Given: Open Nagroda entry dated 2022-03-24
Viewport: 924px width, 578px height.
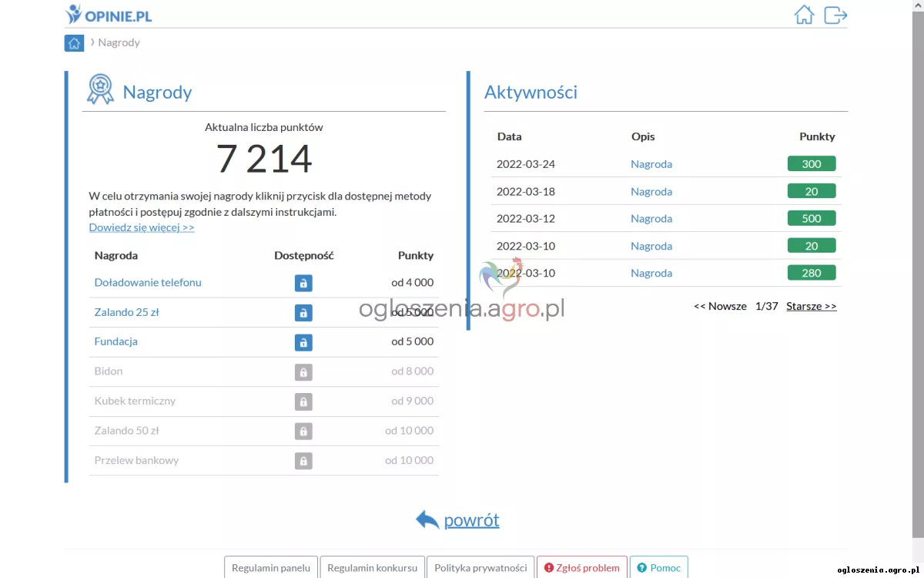Looking at the screenshot, I should click(651, 164).
